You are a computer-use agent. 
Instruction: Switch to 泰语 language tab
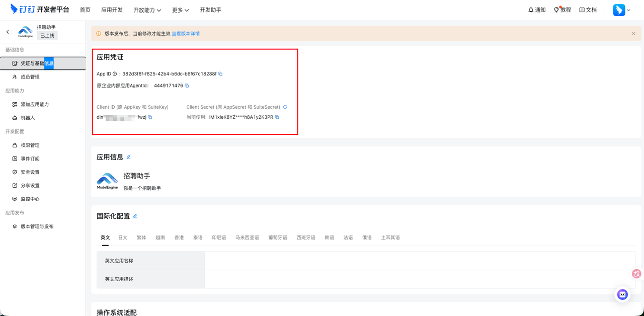click(198, 238)
